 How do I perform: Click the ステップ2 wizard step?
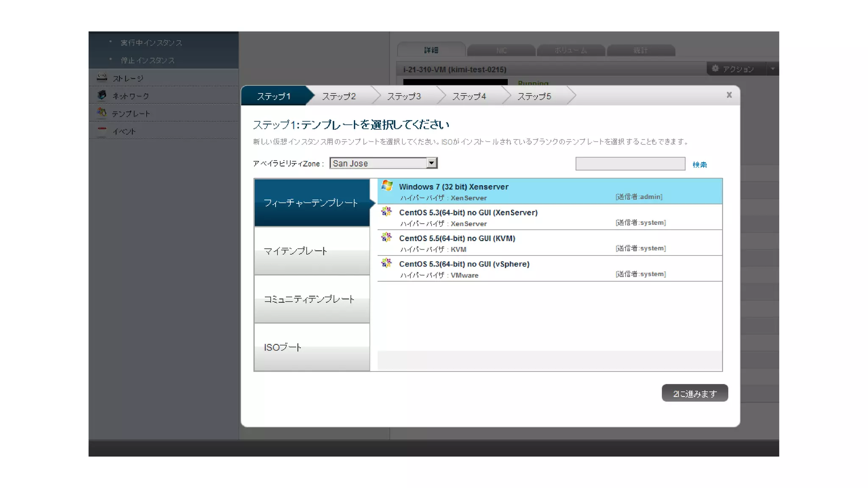pos(339,97)
